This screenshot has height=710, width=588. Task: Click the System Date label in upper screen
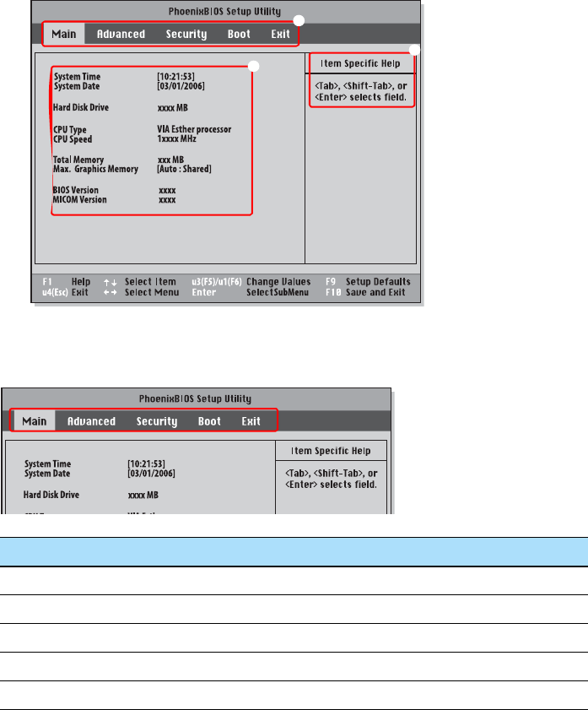click(77, 86)
